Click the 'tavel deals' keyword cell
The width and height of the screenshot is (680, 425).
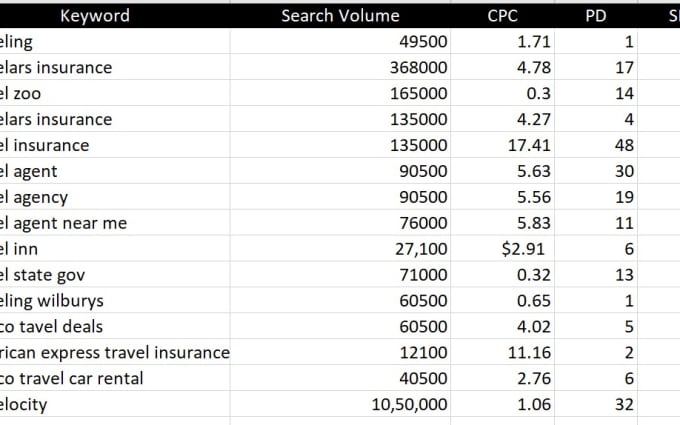tap(114, 327)
